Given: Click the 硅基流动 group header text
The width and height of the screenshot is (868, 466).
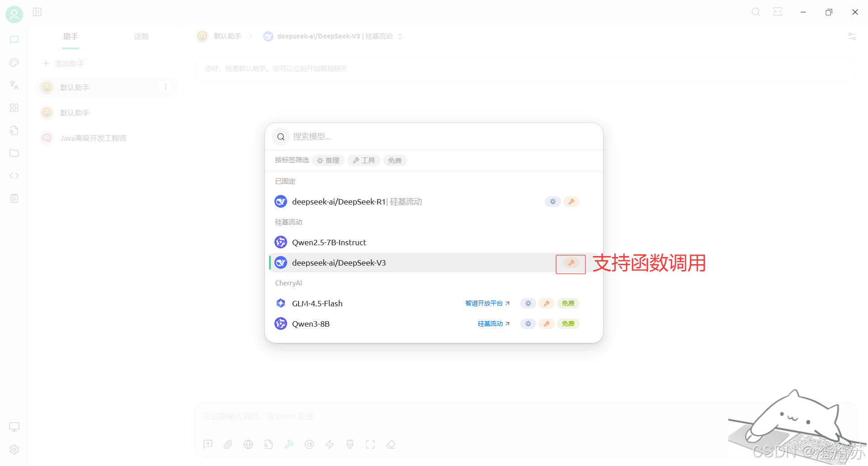Looking at the screenshot, I should tap(288, 222).
